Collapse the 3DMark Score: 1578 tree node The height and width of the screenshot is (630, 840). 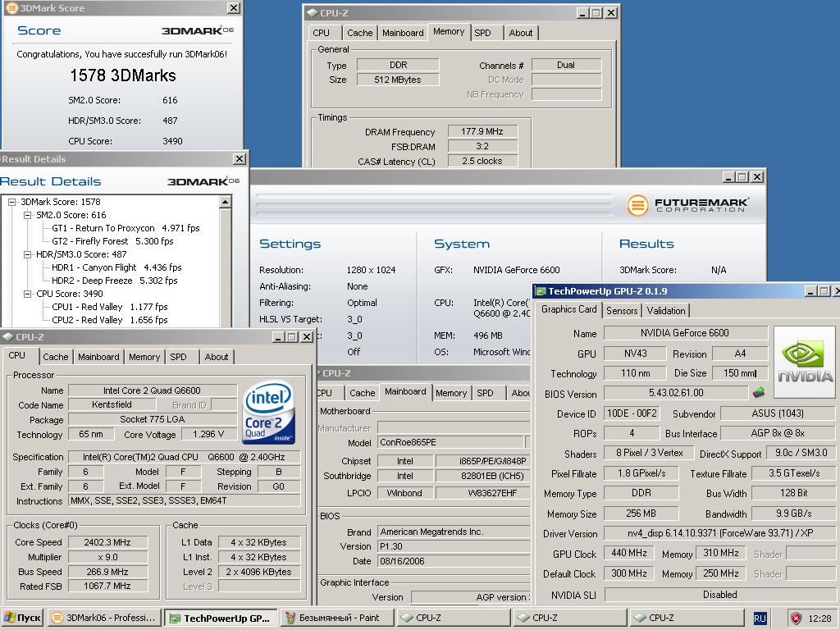coord(11,202)
